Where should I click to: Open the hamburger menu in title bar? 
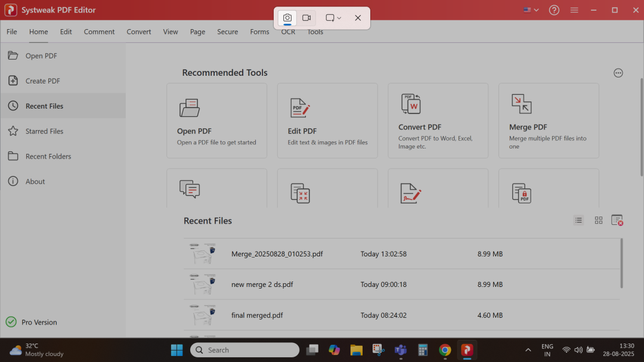click(574, 10)
